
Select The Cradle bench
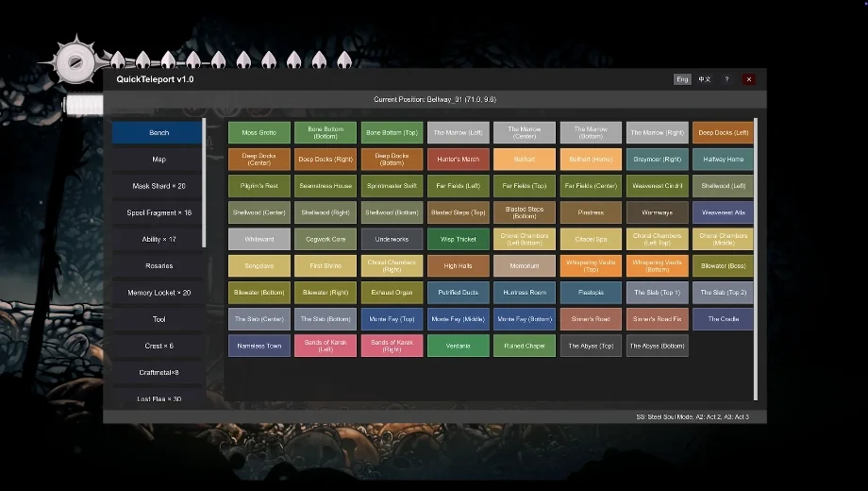tap(723, 319)
